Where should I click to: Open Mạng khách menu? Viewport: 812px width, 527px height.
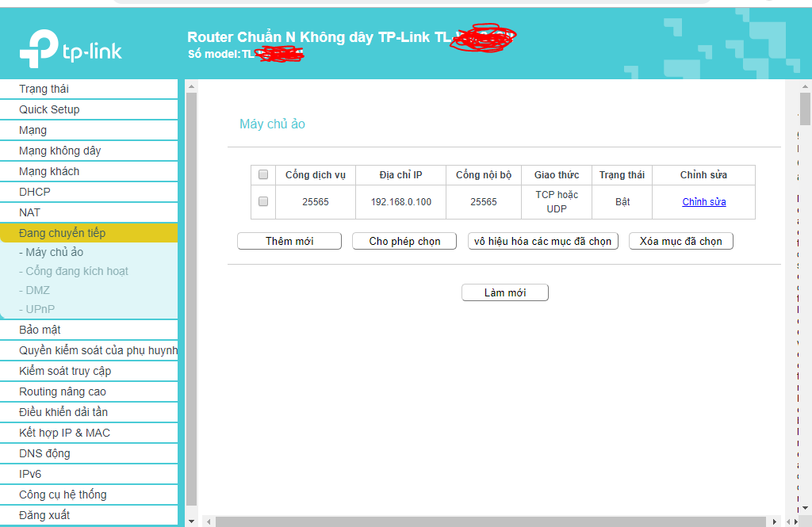click(x=89, y=171)
